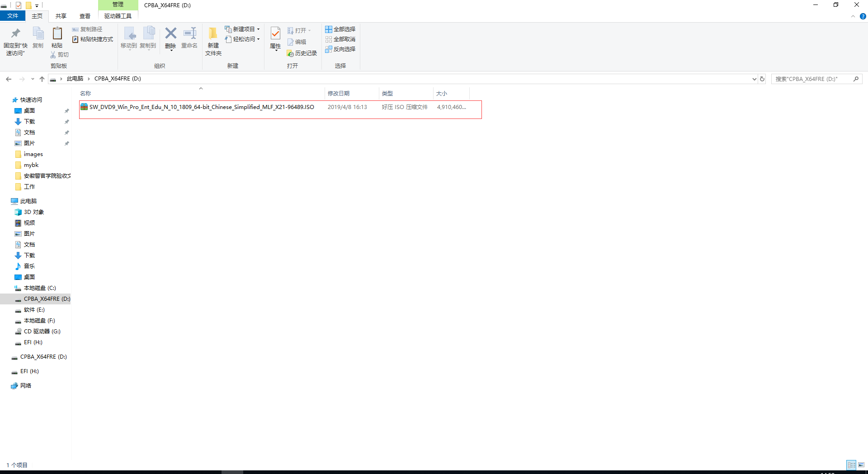Open the Easy Access (轻松访问) dropdown
The height and width of the screenshot is (474, 868).
pyautogui.click(x=243, y=39)
